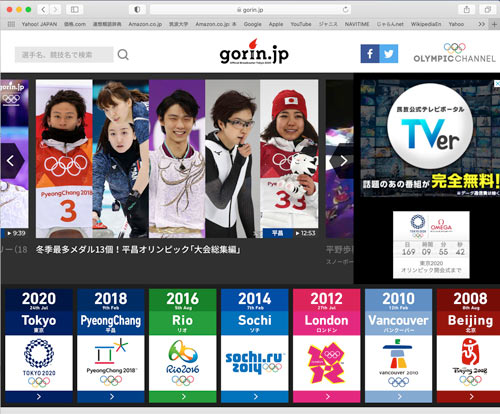500x414 pixels.
Task: Open the Yahoo! JAPAN bookmark
Action: click(x=39, y=24)
